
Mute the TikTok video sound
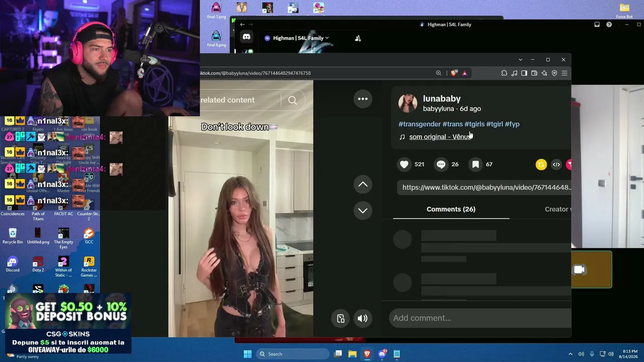362,318
